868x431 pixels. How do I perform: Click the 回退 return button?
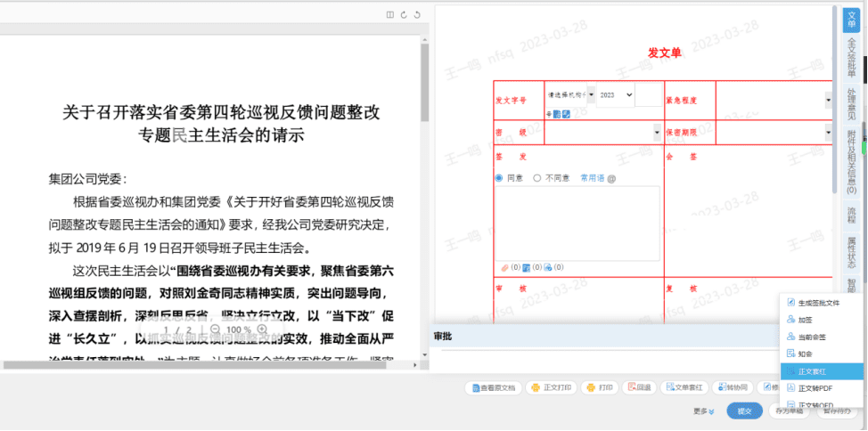(639, 388)
